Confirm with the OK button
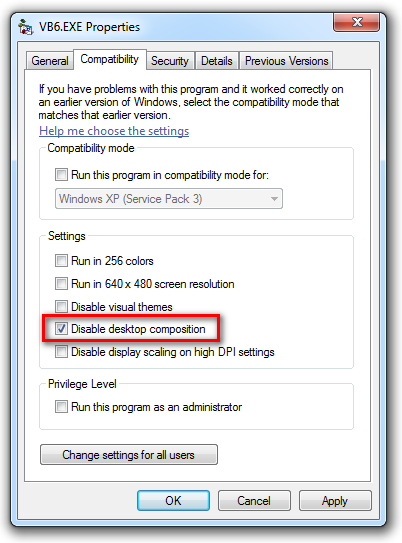402x543 pixels. point(173,500)
